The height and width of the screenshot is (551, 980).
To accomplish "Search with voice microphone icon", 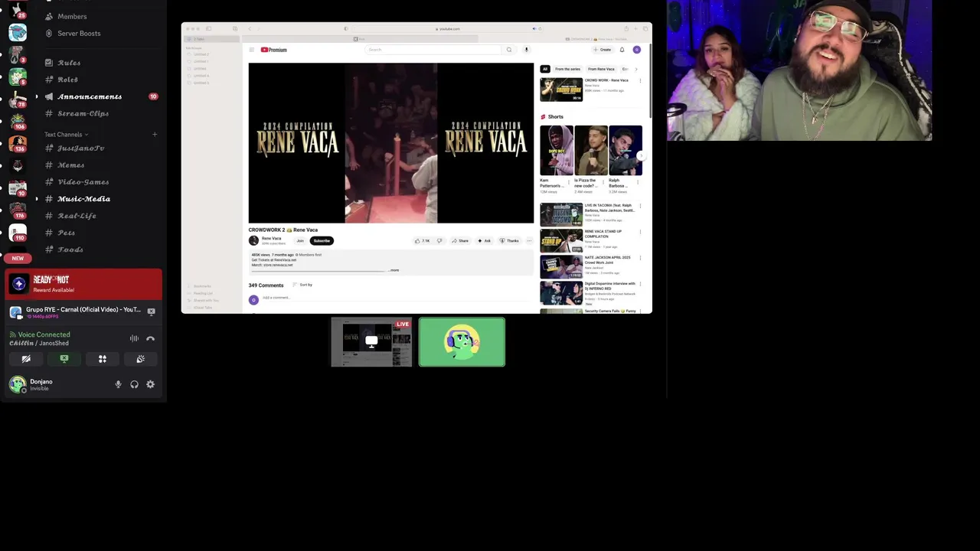I will (x=526, y=50).
